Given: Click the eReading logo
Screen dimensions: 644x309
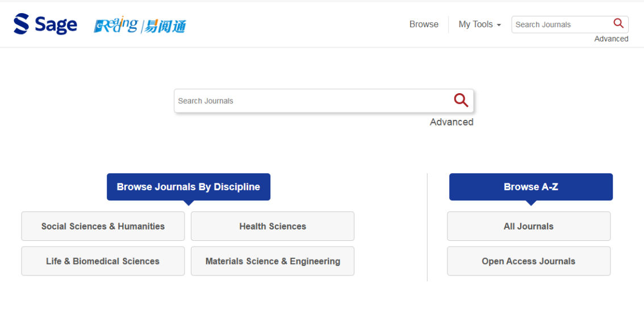Looking at the screenshot, I should pos(116,25).
